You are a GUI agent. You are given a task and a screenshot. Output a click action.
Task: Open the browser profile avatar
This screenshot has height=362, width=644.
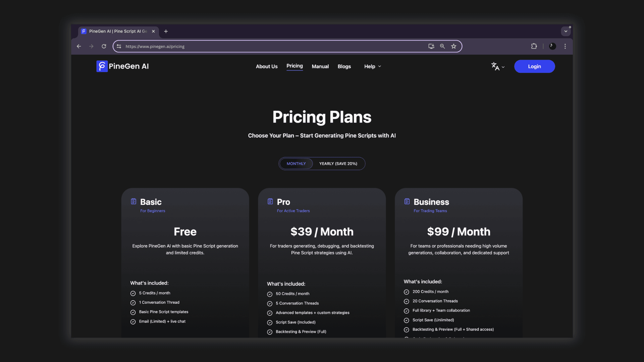552,46
